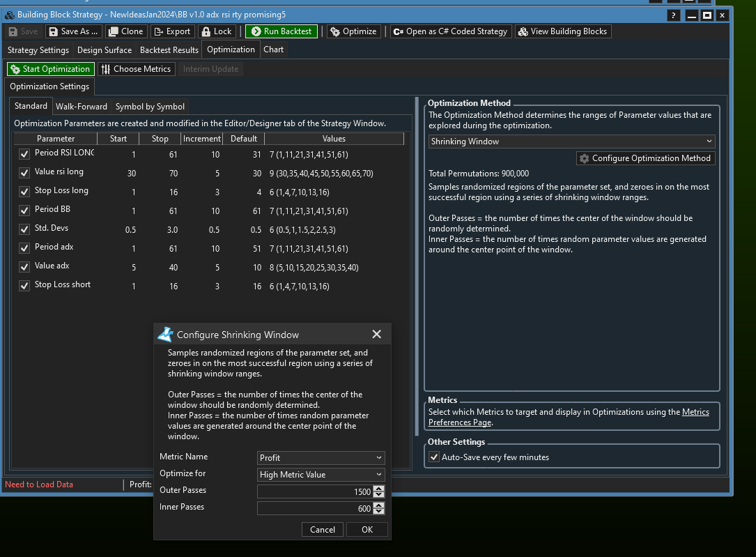The width and height of the screenshot is (756, 557).
Task: Toggle the Std. Devs parameter checkbox
Action: pyautogui.click(x=24, y=229)
